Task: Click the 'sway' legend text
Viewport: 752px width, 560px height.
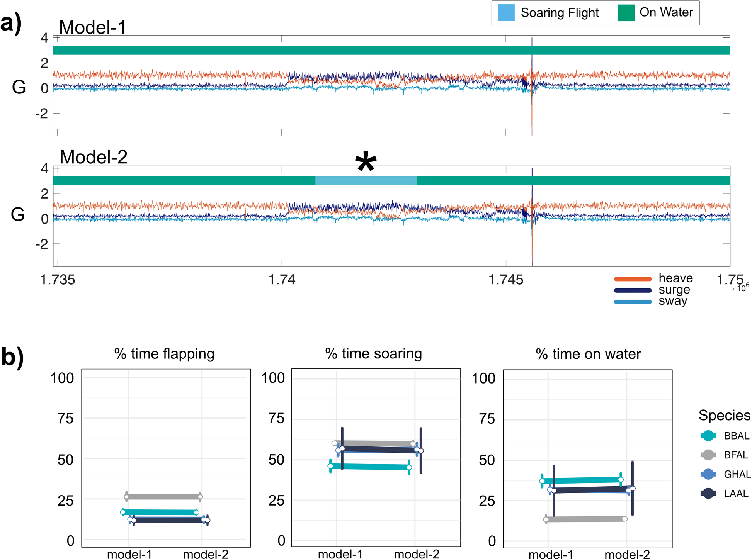Action: pos(673,300)
